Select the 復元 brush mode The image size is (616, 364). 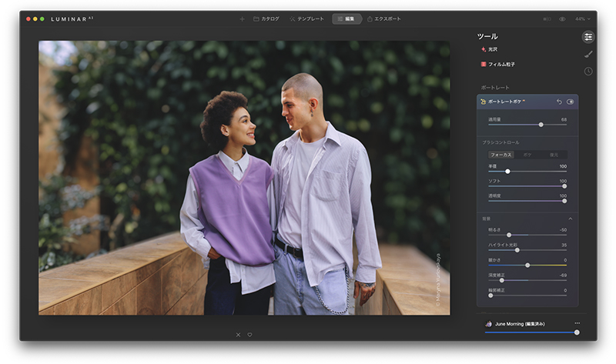click(x=554, y=155)
